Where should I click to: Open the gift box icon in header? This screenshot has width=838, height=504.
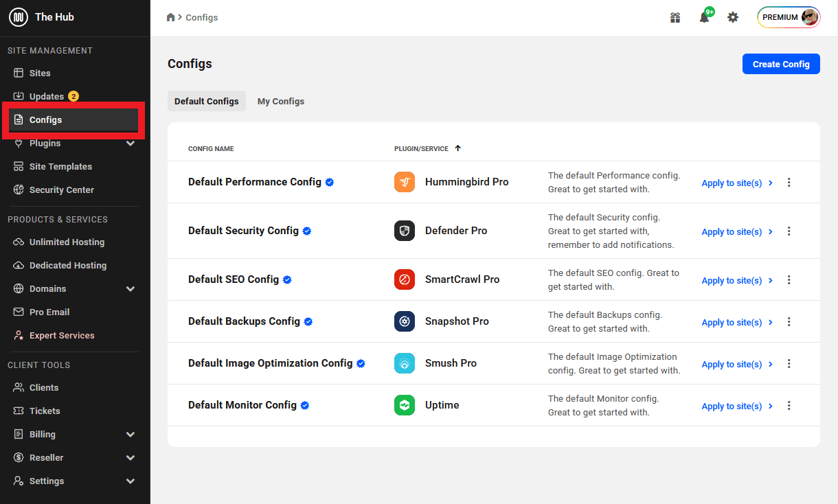click(x=675, y=17)
